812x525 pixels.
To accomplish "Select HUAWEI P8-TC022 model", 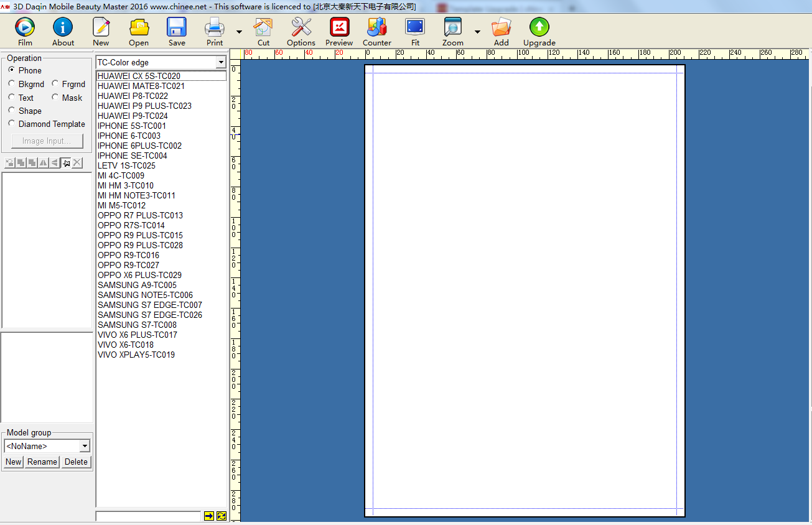I will (x=161, y=96).
